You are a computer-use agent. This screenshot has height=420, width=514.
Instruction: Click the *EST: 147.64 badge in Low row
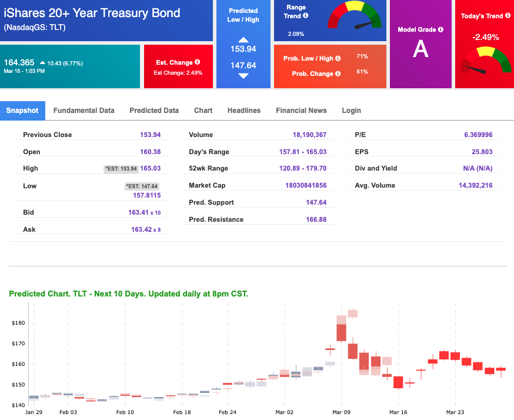pyautogui.click(x=142, y=186)
